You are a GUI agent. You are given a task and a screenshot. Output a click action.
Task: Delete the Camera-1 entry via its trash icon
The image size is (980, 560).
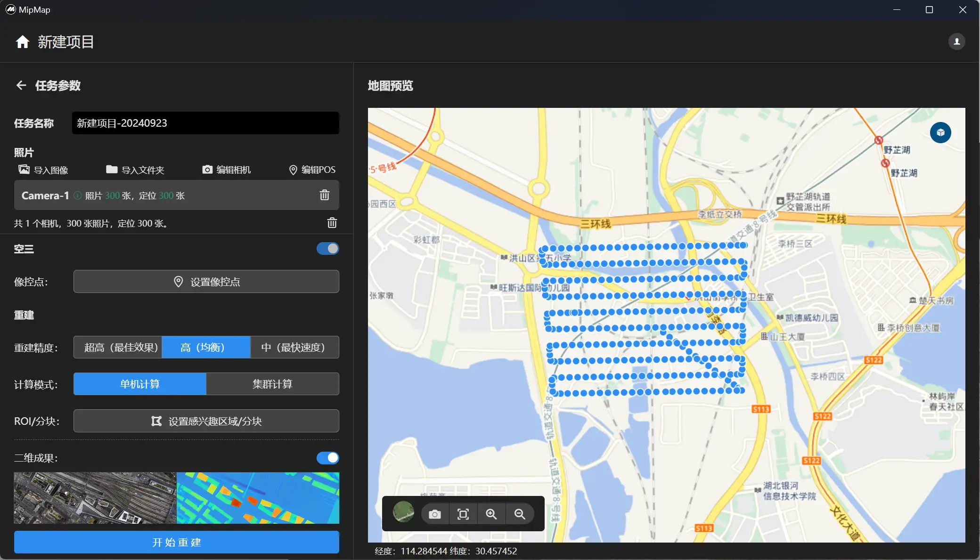324,195
